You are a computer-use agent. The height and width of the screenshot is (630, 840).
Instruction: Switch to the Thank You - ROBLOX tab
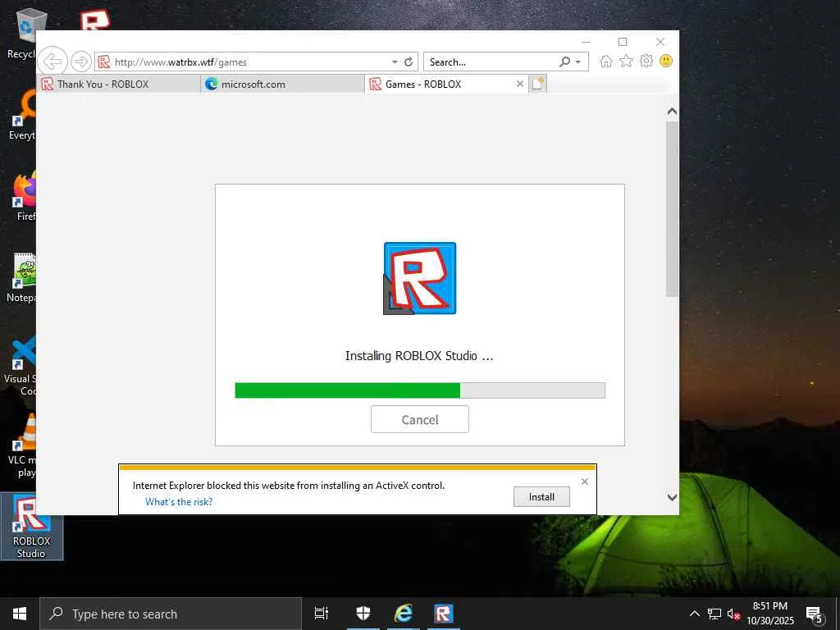click(x=118, y=84)
